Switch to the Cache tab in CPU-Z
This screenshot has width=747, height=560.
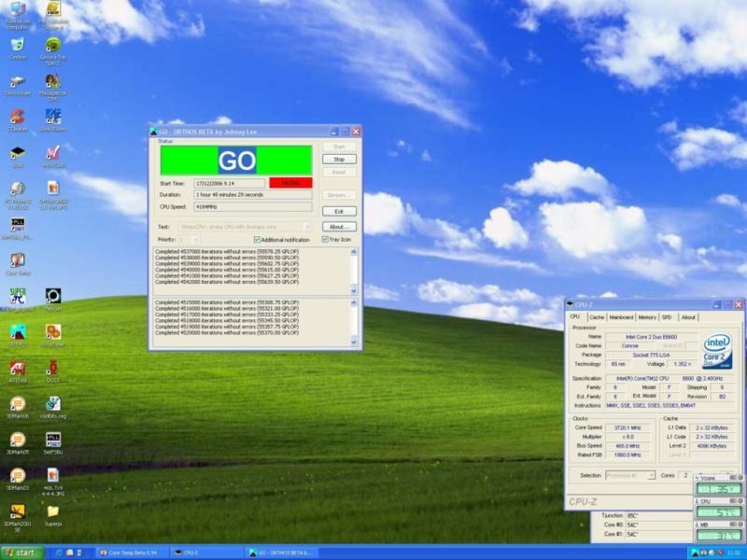coord(596,317)
